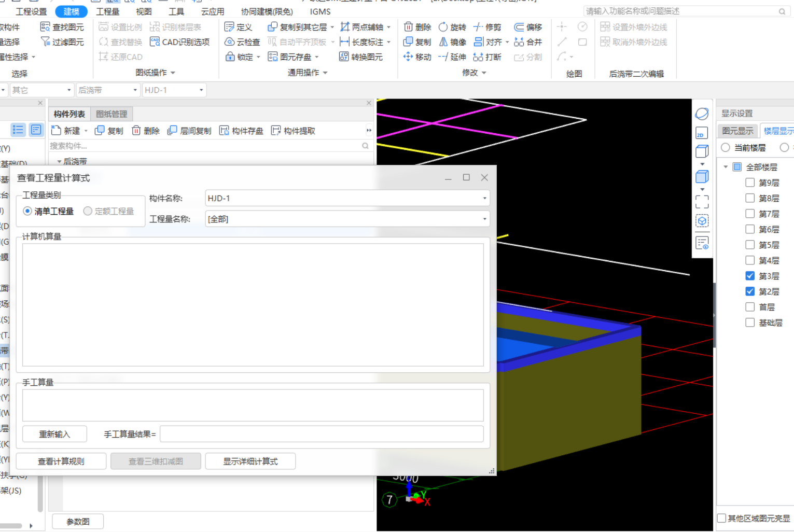Click the orbit view icon in viewport
The height and width of the screenshot is (532, 794).
point(702,114)
